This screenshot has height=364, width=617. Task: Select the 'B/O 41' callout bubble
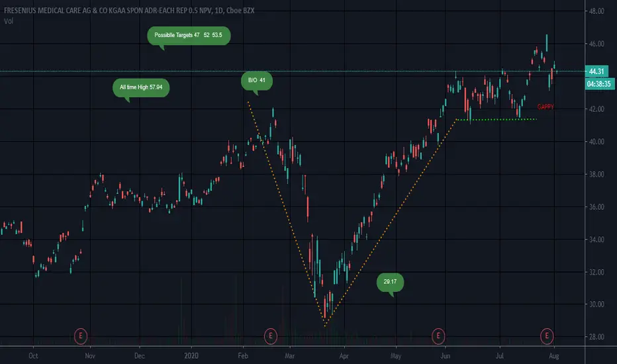(257, 80)
